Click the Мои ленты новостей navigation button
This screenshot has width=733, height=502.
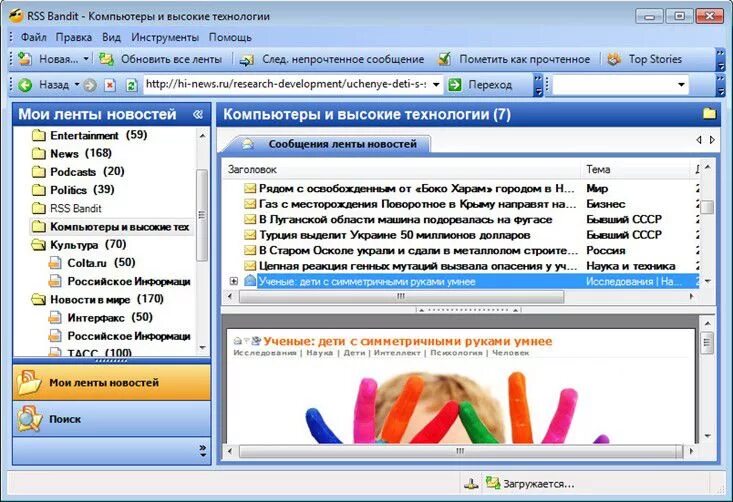[x=112, y=382]
